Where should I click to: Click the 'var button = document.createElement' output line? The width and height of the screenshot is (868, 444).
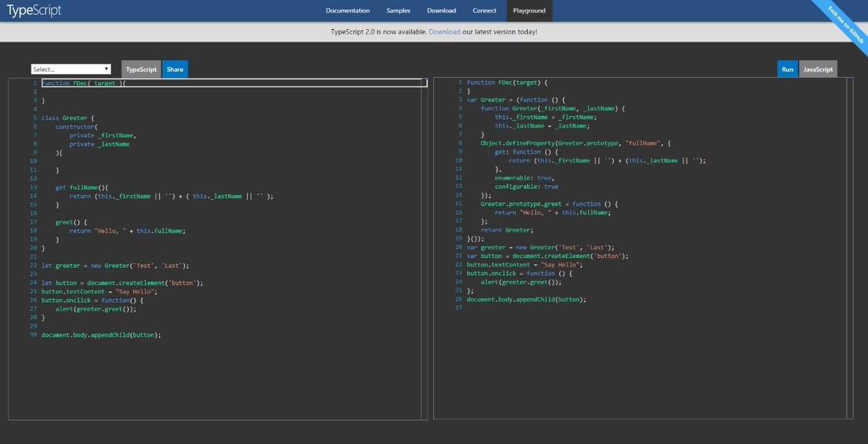547,256
